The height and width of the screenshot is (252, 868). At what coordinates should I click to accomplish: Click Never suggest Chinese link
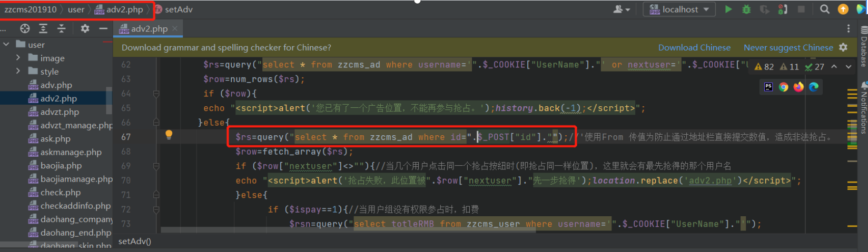click(788, 47)
